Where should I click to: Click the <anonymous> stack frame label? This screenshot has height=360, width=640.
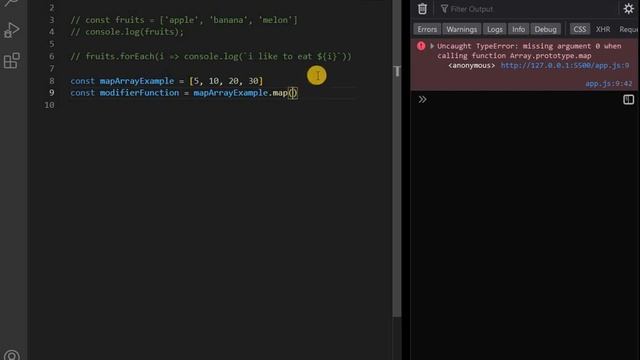coord(471,65)
